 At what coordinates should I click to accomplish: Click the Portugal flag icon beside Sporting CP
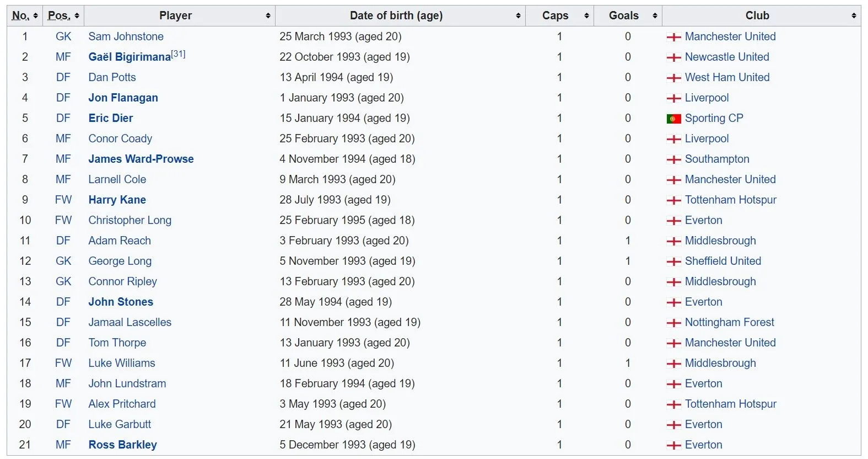coord(673,119)
